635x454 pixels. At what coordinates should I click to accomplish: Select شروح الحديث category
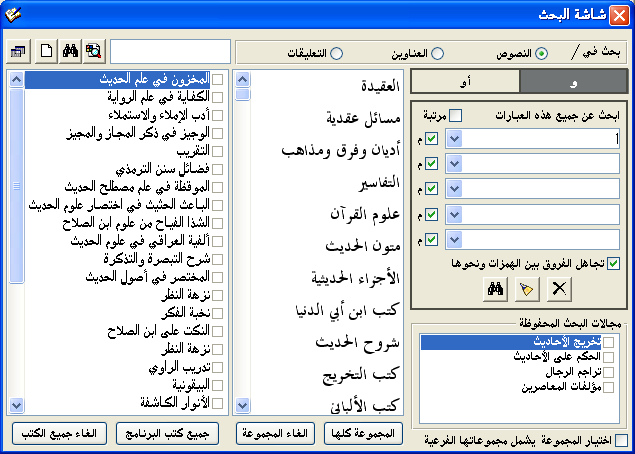click(358, 343)
